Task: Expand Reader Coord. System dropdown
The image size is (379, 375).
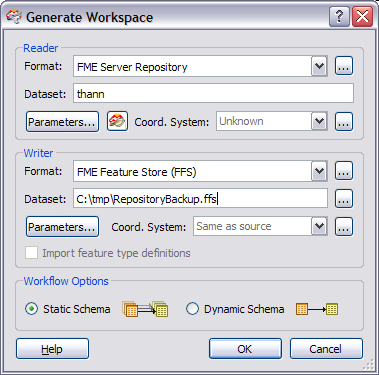Action: pos(319,121)
